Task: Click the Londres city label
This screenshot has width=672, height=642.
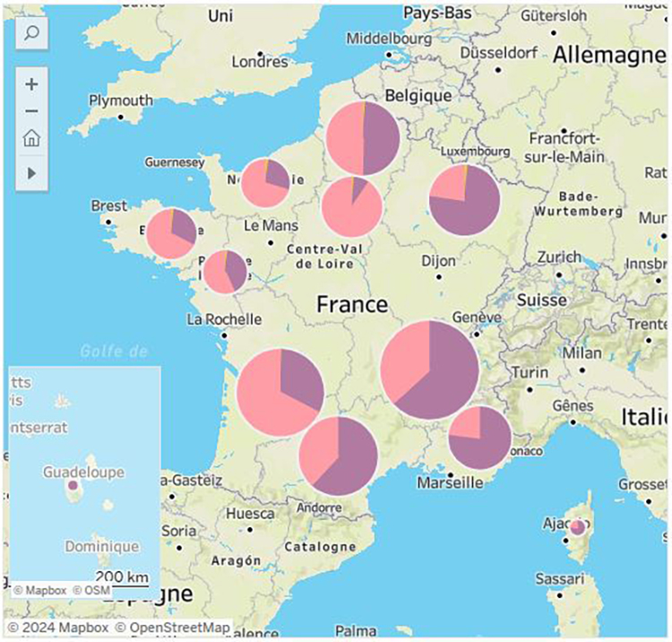Action: [260, 62]
